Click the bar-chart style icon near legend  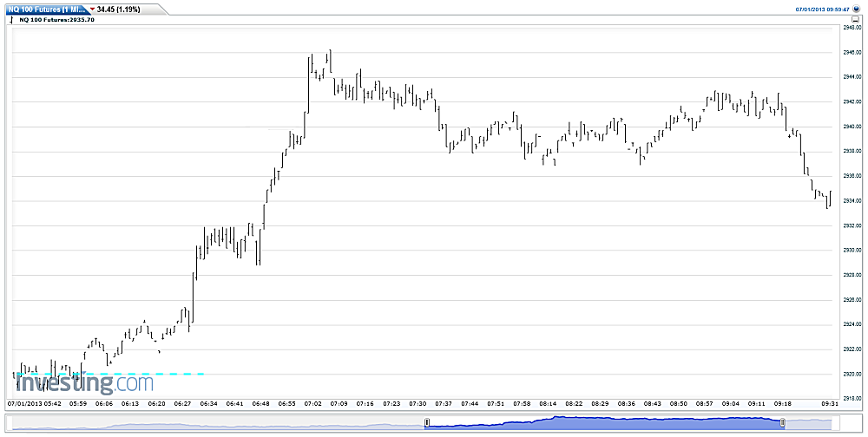coord(13,20)
